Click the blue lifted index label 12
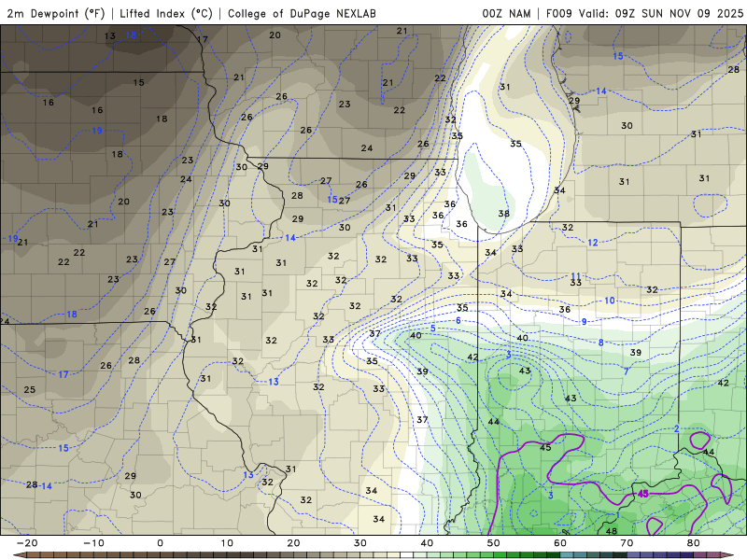This screenshot has width=747, height=560. [593, 243]
